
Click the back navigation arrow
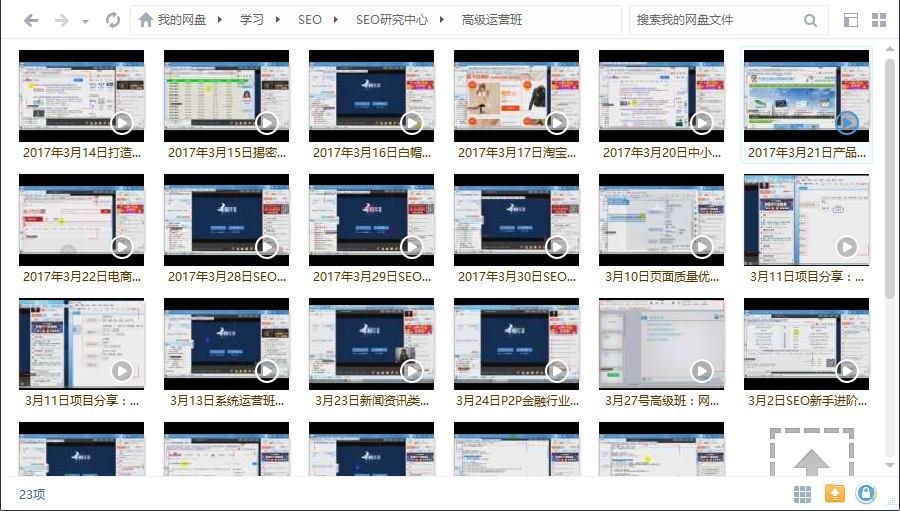tap(31, 20)
